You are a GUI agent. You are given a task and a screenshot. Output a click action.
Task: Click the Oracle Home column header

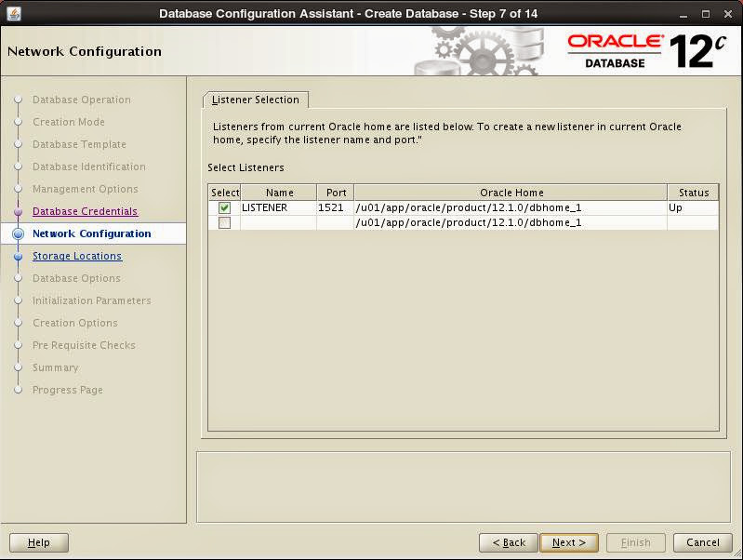(x=511, y=193)
